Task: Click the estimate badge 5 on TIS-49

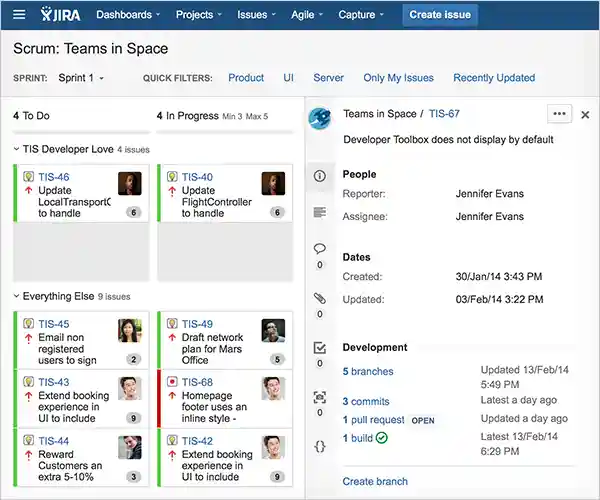Action: coord(277,359)
